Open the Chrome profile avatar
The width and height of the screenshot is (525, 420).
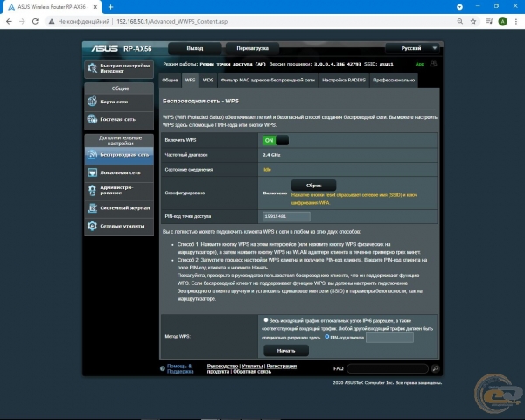[502, 21]
